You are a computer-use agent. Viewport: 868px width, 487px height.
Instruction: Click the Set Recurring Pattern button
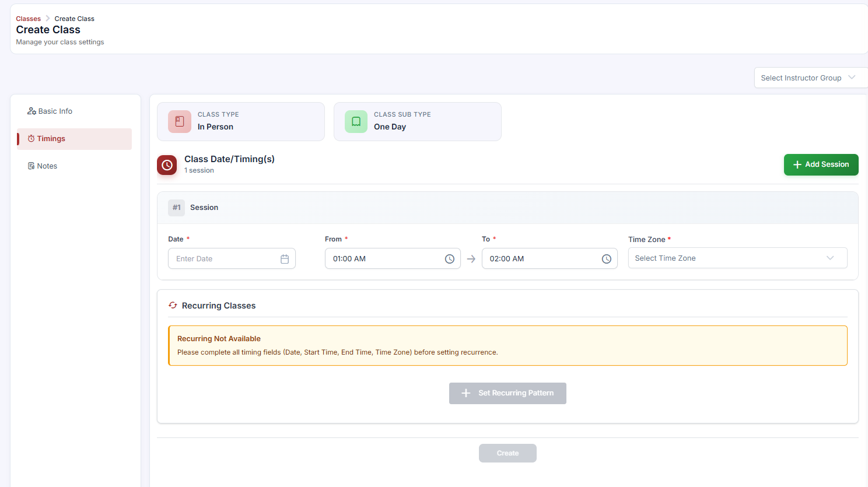pos(508,393)
